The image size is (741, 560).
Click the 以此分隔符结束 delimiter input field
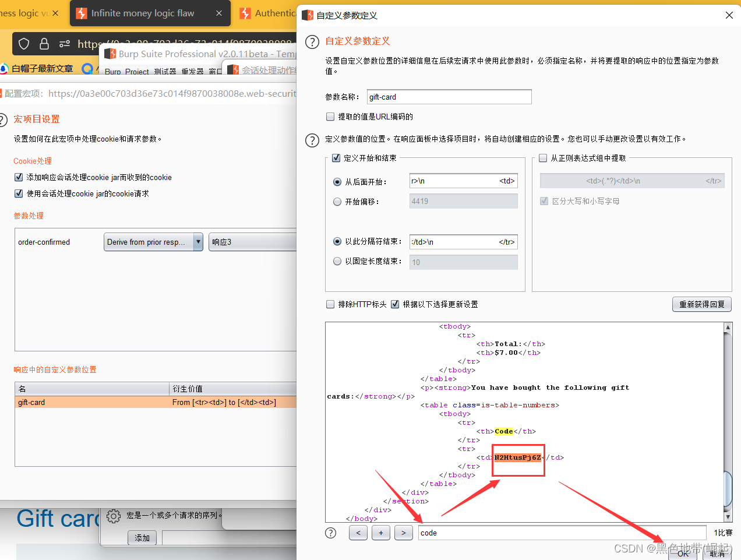464,242
